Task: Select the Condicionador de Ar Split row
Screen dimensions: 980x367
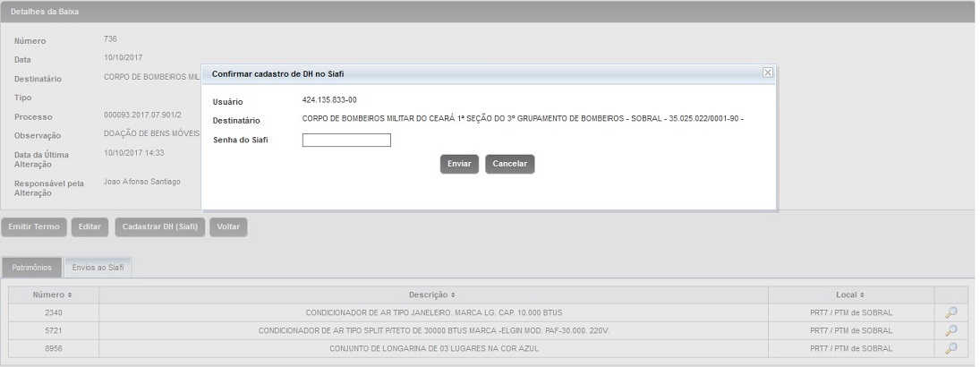Action: tap(433, 330)
